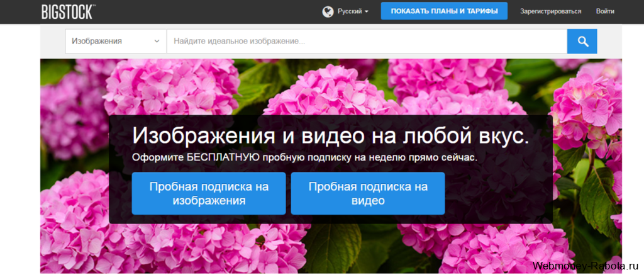This screenshot has height=277, width=644.
Task: Focus the Найдите идеальное изображение search field
Action: (x=367, y=41)
